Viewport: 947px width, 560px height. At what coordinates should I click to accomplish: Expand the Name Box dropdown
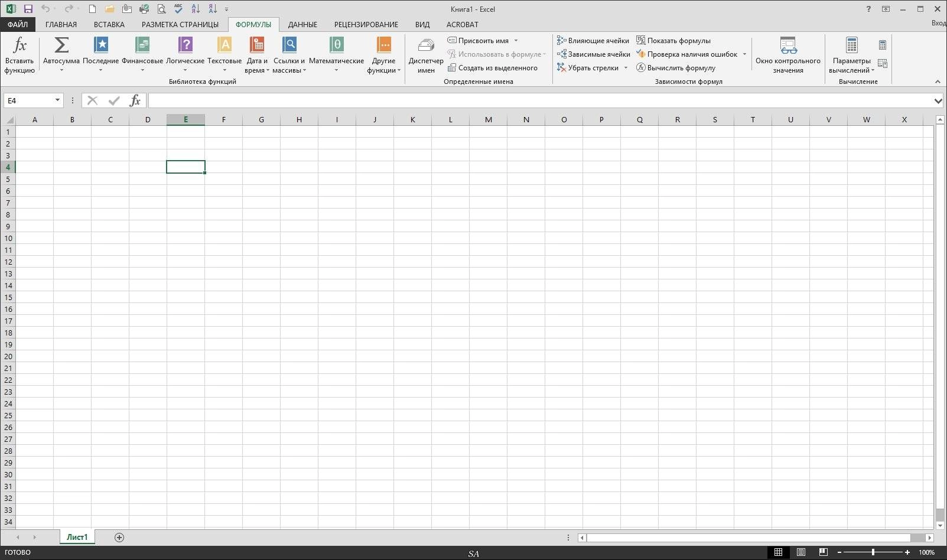[x=57, y=100]
